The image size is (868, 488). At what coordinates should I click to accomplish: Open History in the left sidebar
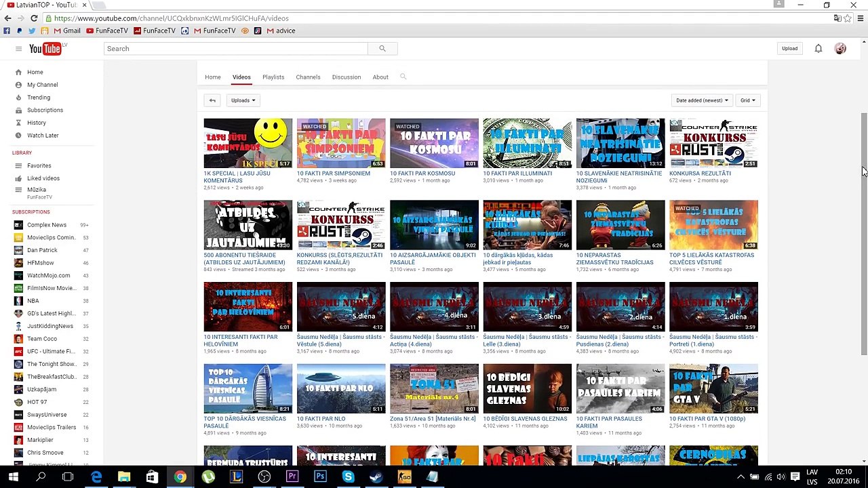point(37,123)
